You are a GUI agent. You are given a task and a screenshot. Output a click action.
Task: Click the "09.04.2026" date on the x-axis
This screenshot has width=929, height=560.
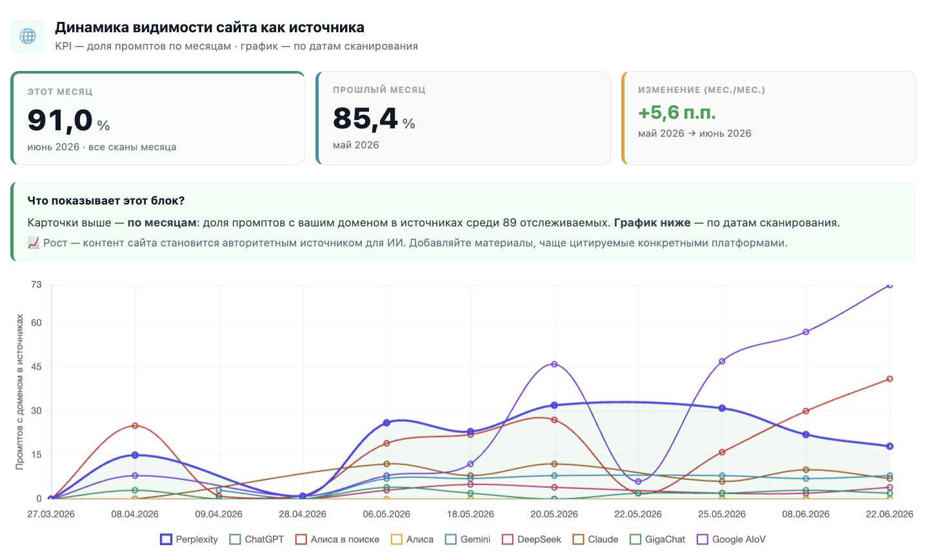219,514
